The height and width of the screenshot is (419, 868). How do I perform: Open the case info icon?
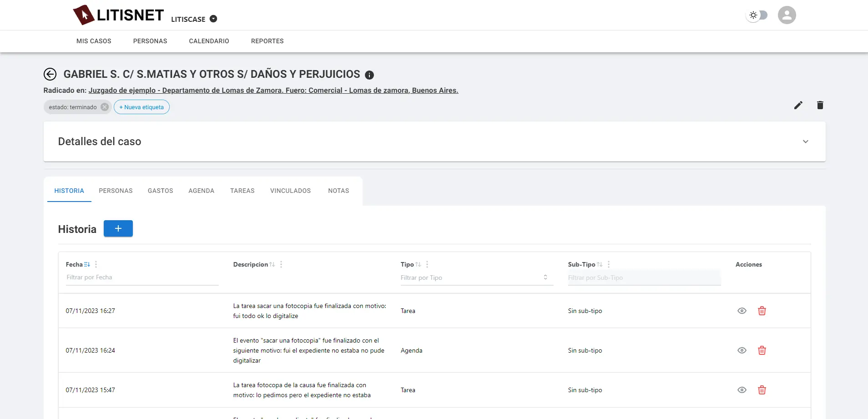369,75
